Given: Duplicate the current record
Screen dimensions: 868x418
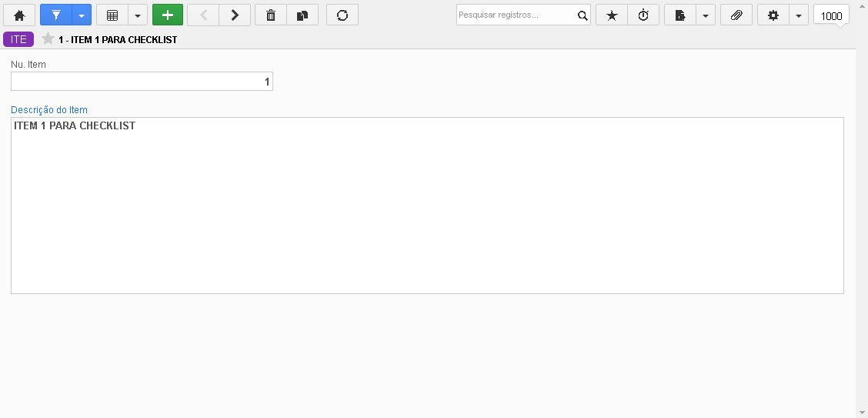Looking at the screenshot, I should [x=302, y=15].
